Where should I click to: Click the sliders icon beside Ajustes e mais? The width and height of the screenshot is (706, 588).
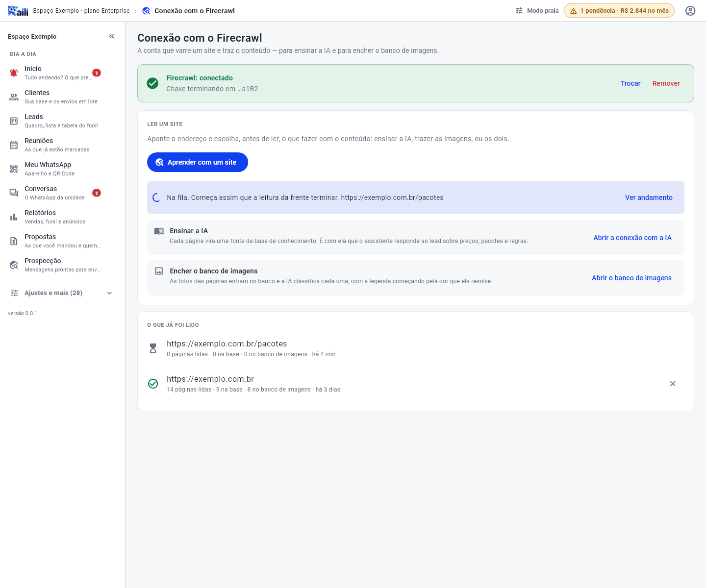tap(14, 293)
